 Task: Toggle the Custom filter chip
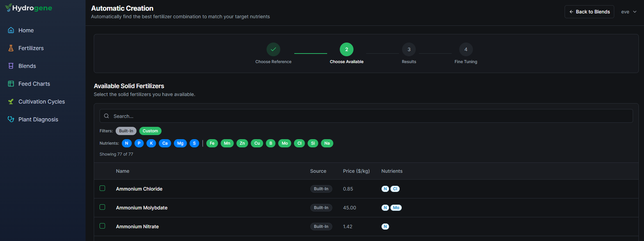coord(150,131)
